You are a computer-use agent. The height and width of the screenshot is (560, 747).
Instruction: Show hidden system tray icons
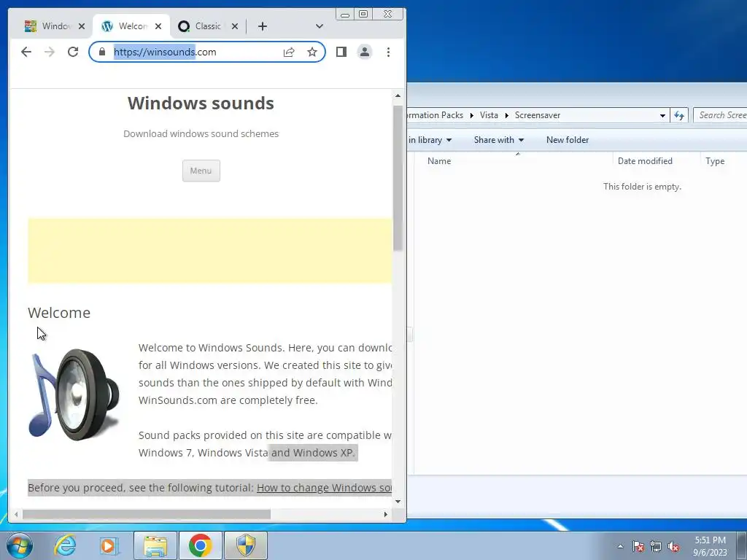[620, 546]
